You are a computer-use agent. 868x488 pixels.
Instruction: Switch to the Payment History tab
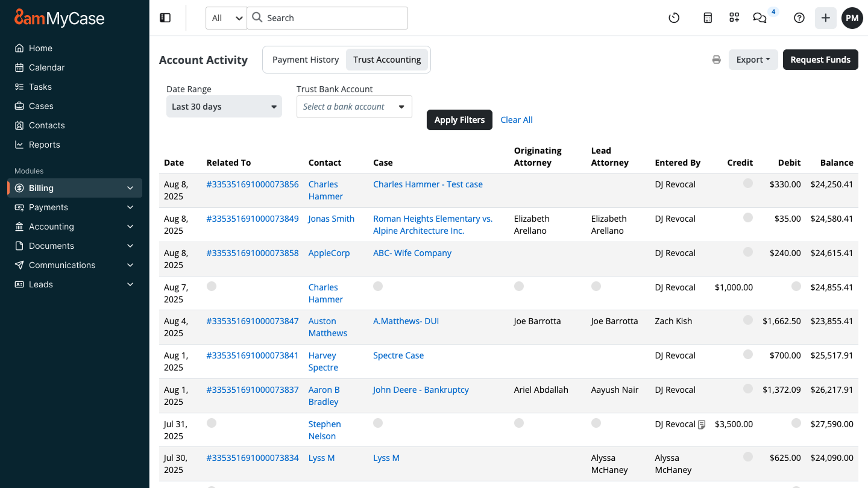point(305,59)
